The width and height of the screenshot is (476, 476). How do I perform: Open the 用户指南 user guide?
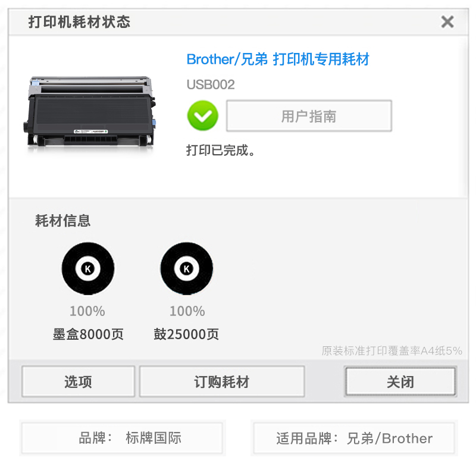point(309,116)
